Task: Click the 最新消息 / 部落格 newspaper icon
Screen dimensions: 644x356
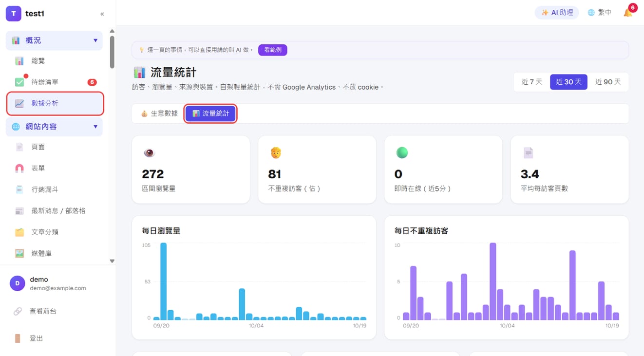Action: click(x=19, y=211)
